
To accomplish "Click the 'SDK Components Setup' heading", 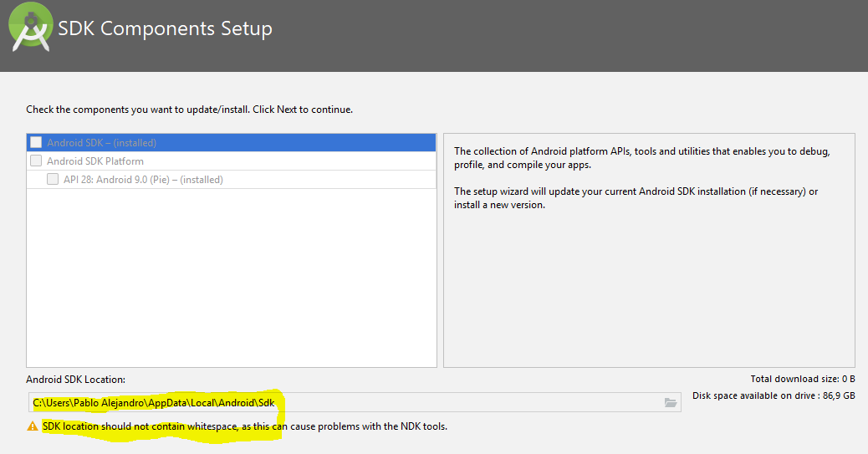I will click(165, 28).
